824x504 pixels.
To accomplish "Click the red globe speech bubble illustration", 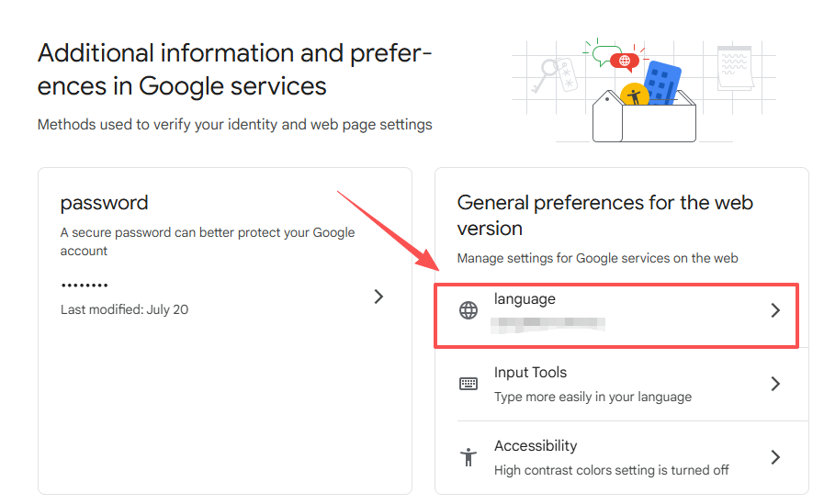I will (x=625, y=62).
